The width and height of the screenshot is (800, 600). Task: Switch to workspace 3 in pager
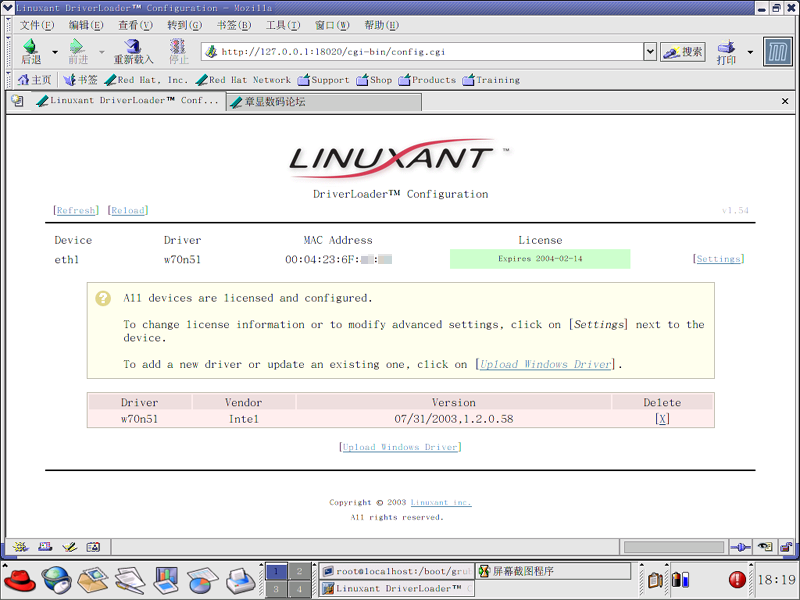(x=276, y=589)
